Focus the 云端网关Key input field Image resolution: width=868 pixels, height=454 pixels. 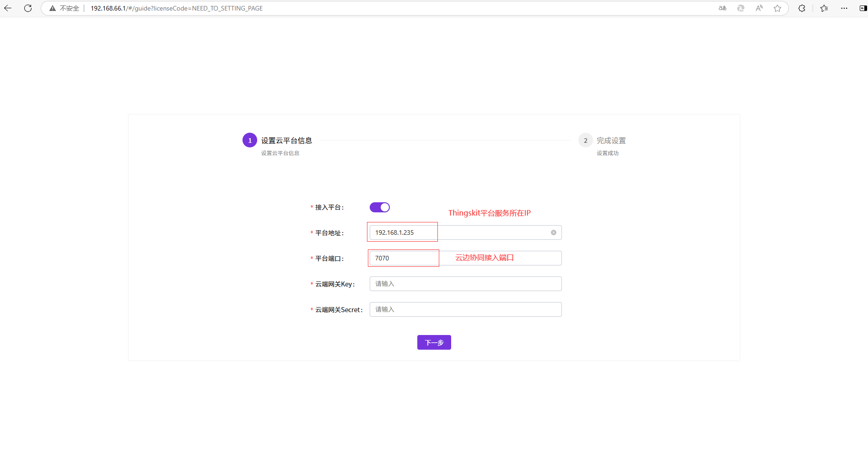click(465, 284)
